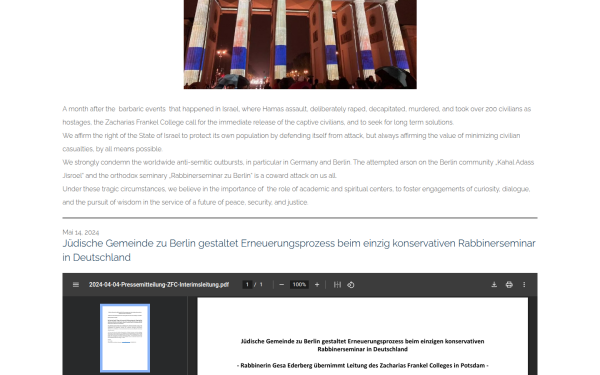Zoom out with the PDF minus icon

coord(282,285)
